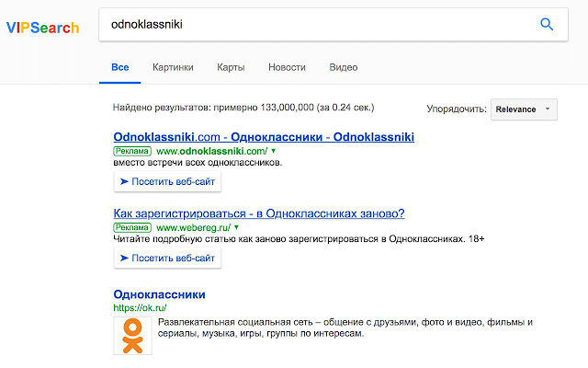Click the green arrow next to www.webereg.ru
Viewport: 588px width, 368px height.
(x=236, y=226)
